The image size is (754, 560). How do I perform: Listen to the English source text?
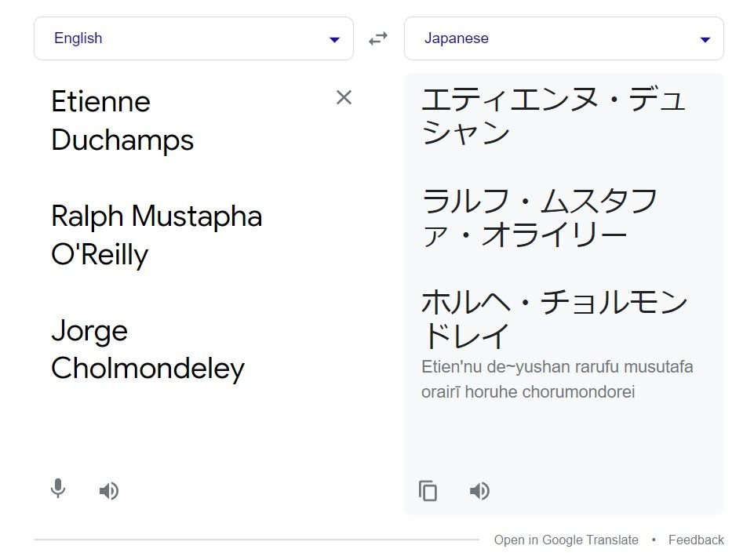110,490
